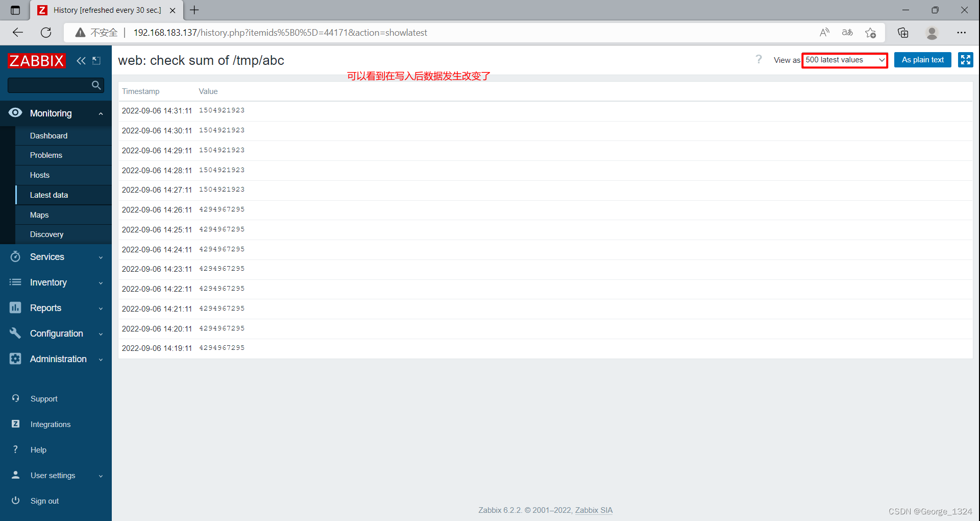Click the Configuration wrench icon
This screenshot has width=980, height=521.
(15, 333)
